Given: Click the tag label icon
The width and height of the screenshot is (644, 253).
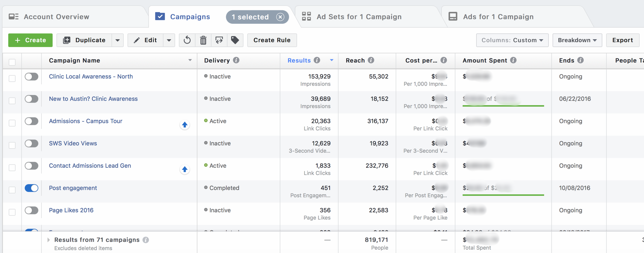Looking at the screenshot, I should pos(235,40).
